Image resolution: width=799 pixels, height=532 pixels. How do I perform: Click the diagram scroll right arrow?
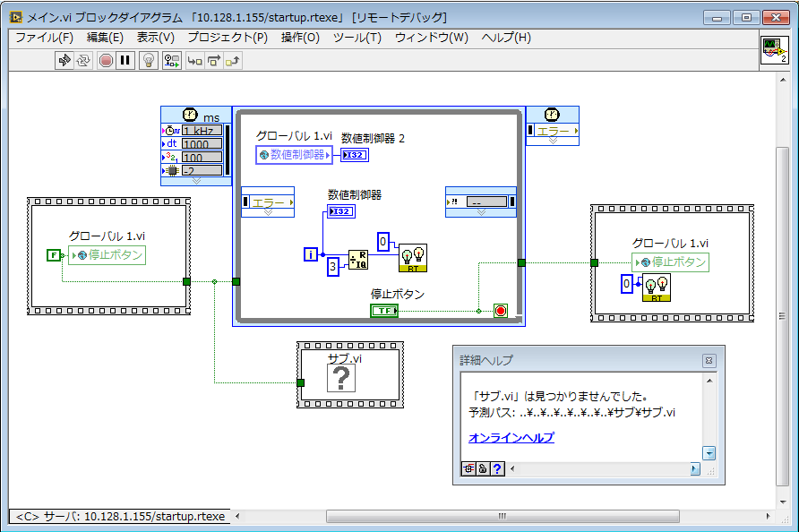point(769,516)
